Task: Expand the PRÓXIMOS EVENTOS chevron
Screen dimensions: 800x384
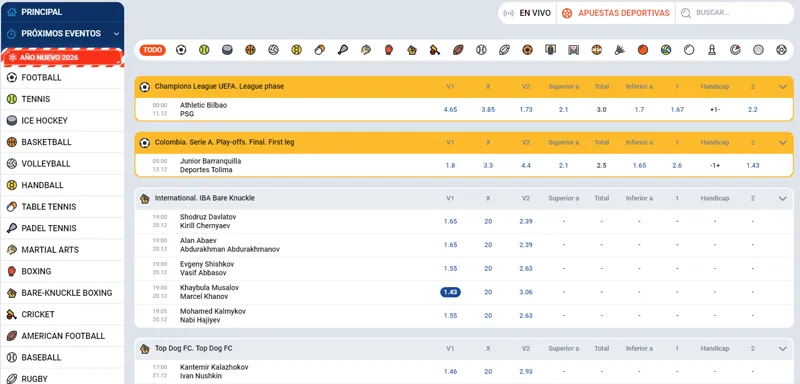Action: click(x=116, y=34)
